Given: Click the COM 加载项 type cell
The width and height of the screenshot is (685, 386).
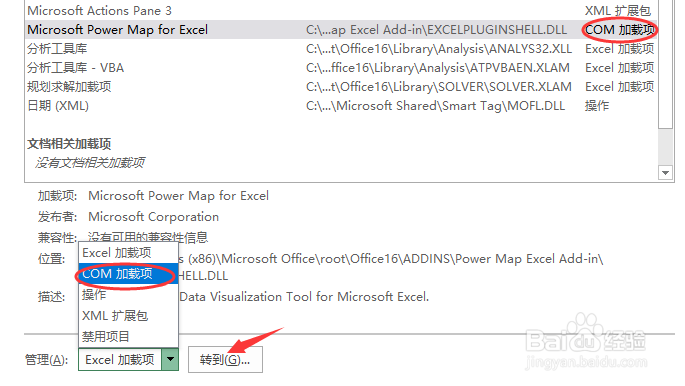Looking at the screenshot, I should (x=619, y=30).
